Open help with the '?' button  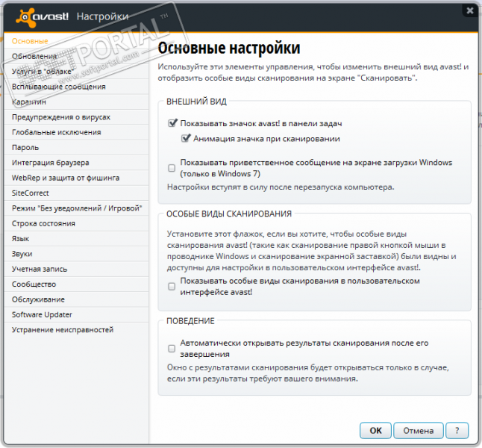tap(457, 431)
